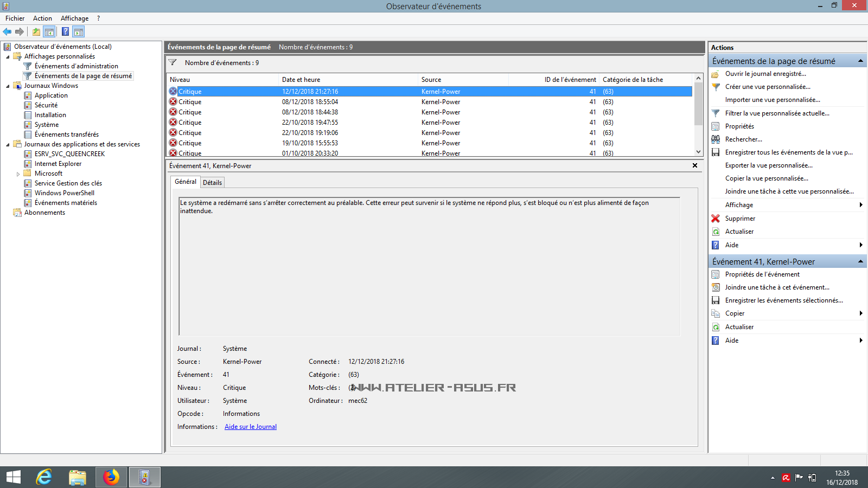Click the Aide sur le Journal link
Image resolution: width=868 pixels, height=488 pixels.
click(x=251, y=427)
